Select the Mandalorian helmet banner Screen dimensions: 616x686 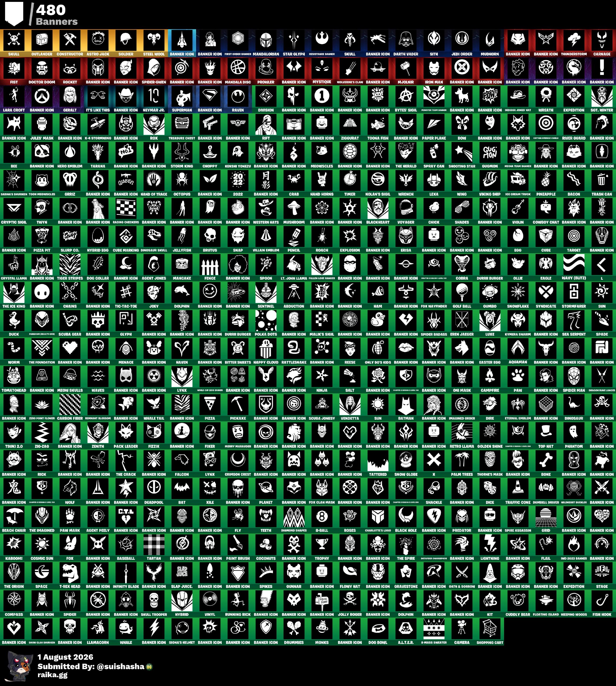(x=266, y=43)
